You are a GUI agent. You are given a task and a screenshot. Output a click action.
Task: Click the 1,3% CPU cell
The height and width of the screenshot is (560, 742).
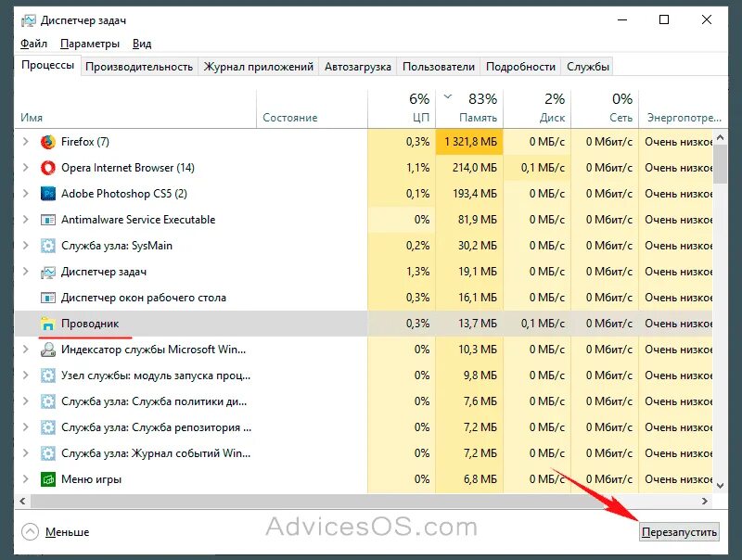coord(402,272)
